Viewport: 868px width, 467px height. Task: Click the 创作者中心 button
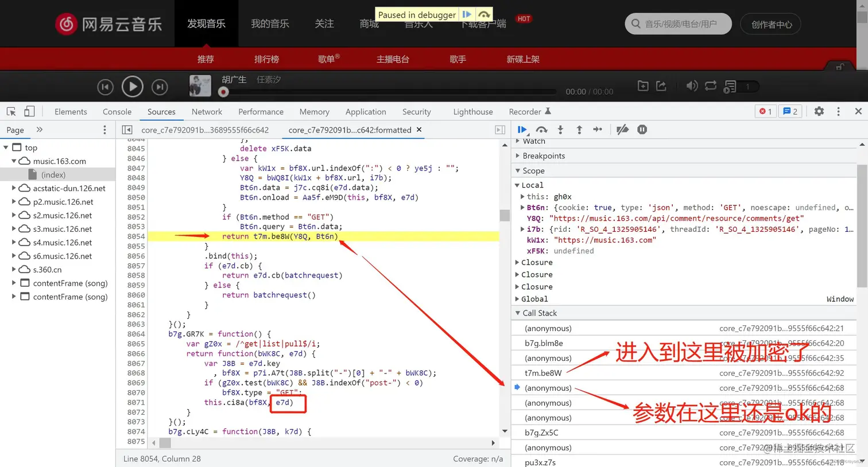pyautogui.click(x=771, y=24)
